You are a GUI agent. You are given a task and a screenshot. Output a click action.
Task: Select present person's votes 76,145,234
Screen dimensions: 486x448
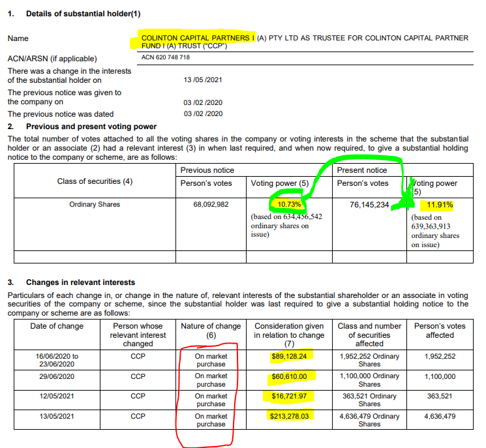click(369, 205)
